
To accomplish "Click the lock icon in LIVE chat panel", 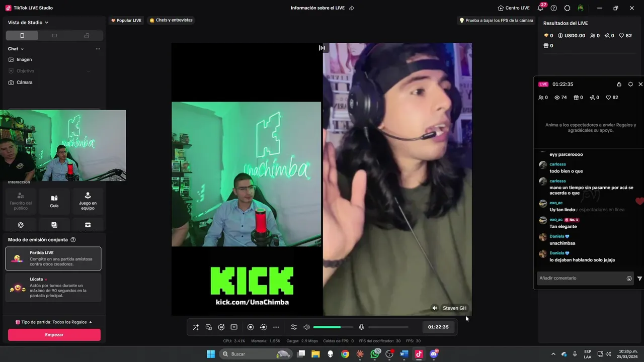I will tap(619, 84).
